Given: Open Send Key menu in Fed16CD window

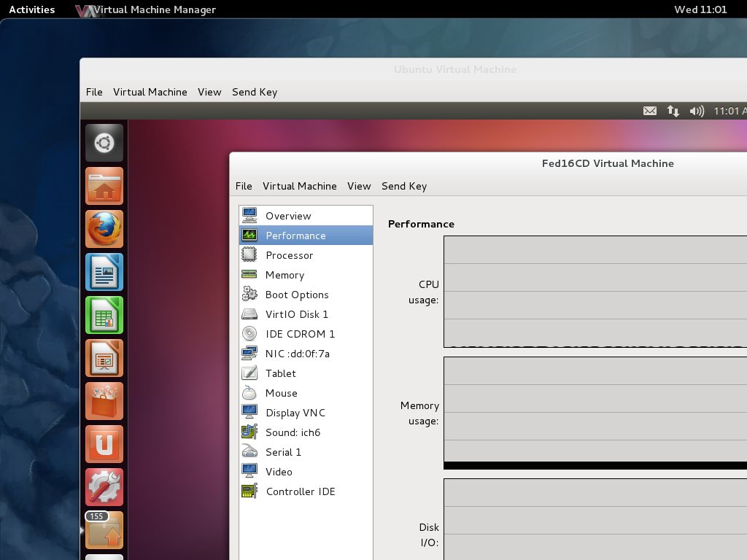Looking at the screenshot, I should pos(404,186).
